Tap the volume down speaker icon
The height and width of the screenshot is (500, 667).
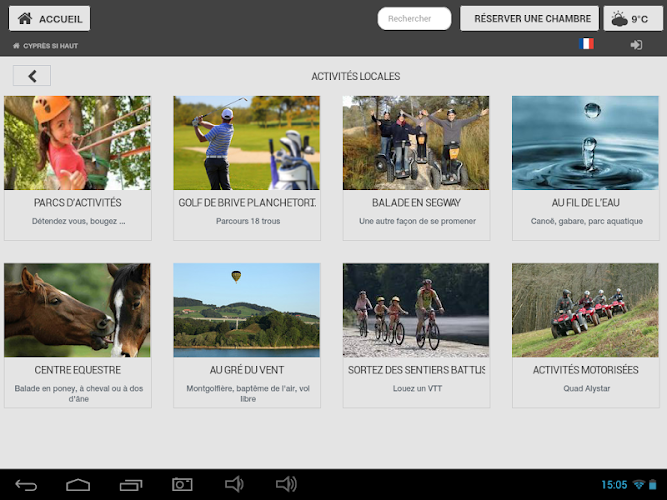tap(234, 484)
